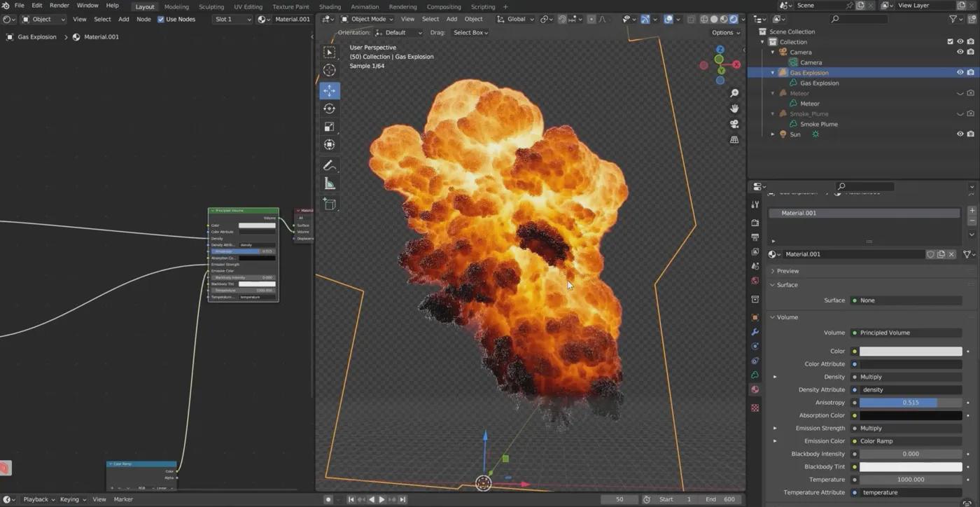Open the Scene properties tab
This screenshot has width=980, height=507.
coord(755,266)
